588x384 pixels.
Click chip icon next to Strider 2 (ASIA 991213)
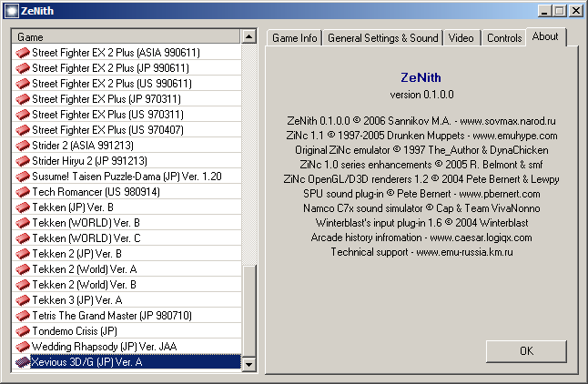click(23, 146)
